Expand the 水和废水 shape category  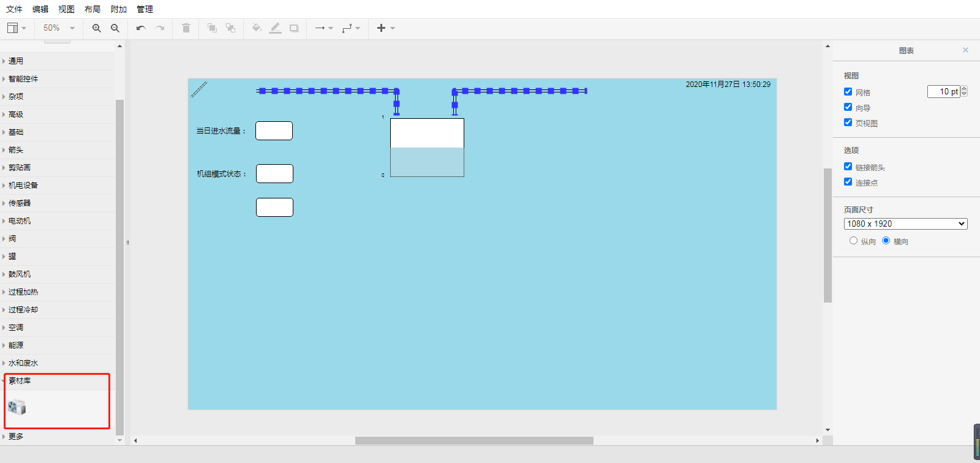[58, 363]
